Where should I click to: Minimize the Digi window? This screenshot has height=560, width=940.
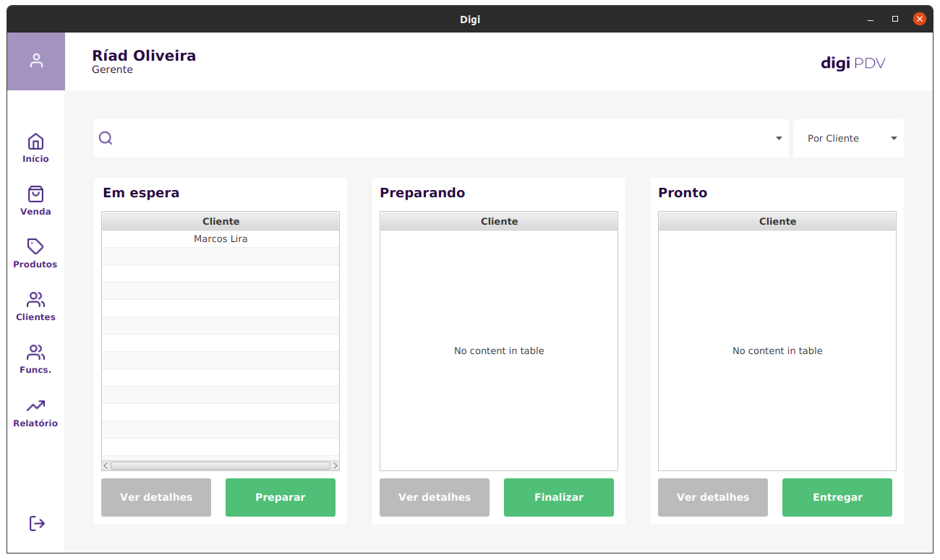tap(871, 19)
